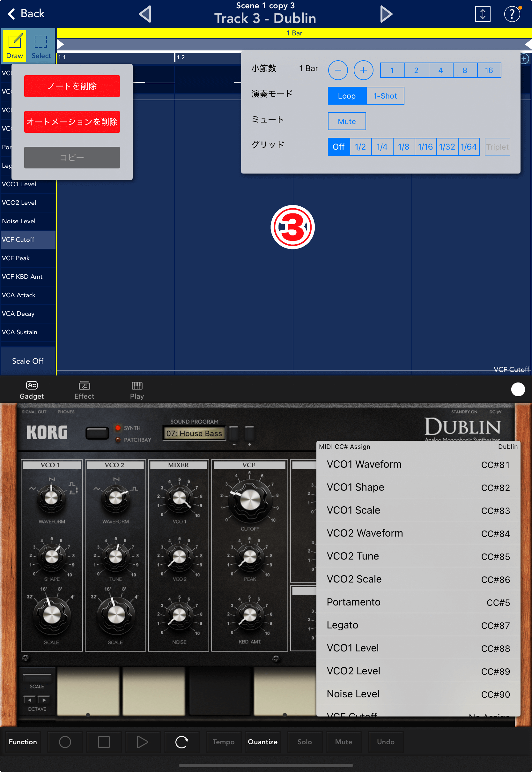The image size is (532, 772).
Task: Activate the Select marquee tool
Action: [x=41, y=46]
